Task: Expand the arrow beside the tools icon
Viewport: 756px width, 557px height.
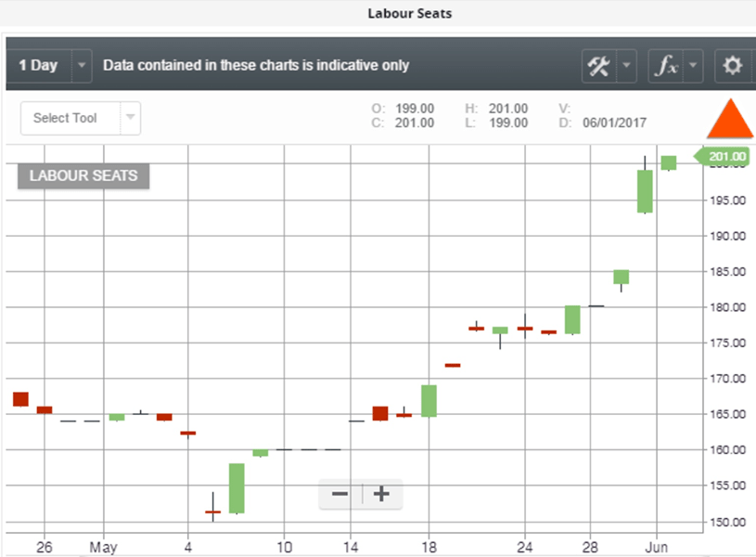Action: click(x=627, y=65)
